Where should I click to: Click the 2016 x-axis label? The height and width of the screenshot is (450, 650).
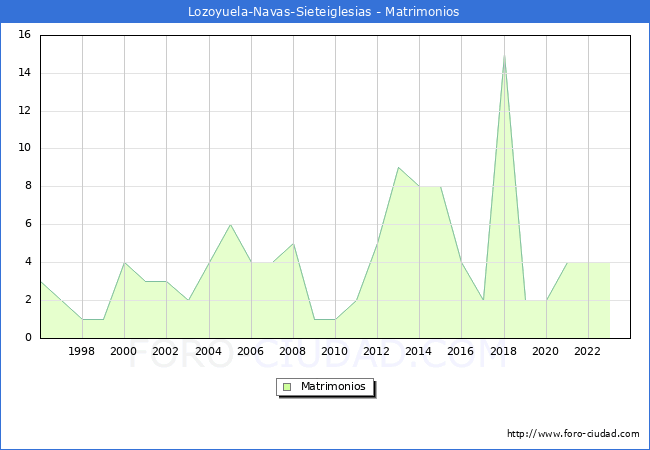tap(461, 351)
